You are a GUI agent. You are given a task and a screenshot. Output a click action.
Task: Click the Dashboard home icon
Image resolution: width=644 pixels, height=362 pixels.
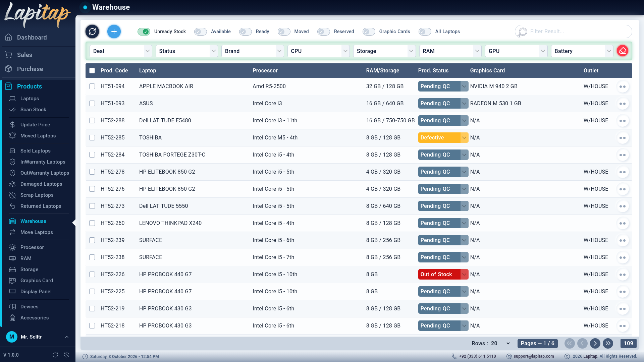pyautogui.click(x=9, y=37)
